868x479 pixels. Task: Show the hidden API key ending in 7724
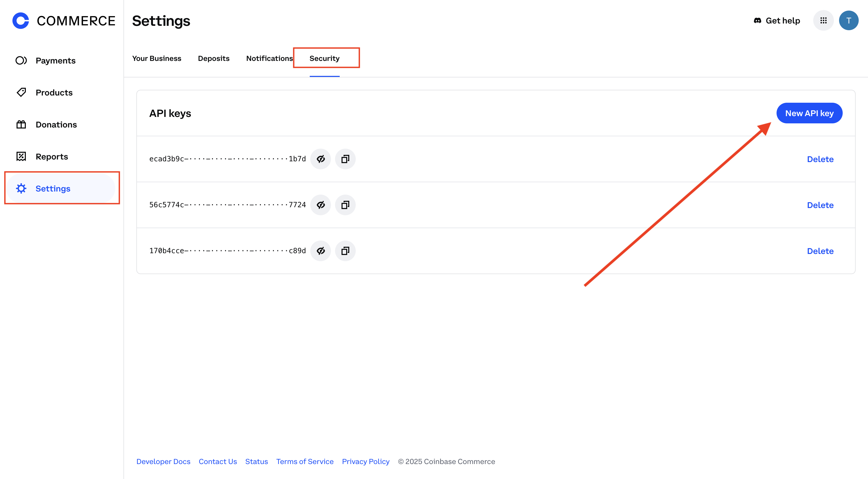click(320, 205)
